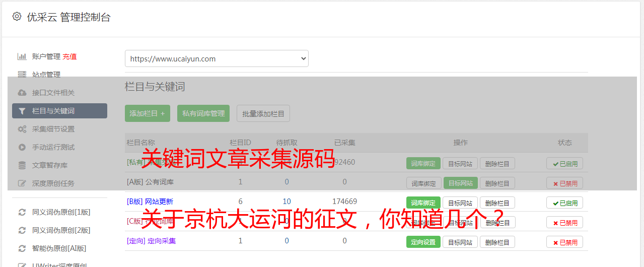Toggle 已禁用 status for [A版] 公有词库
The width and height of the screenshot is (644, 267).
point(564,183)
